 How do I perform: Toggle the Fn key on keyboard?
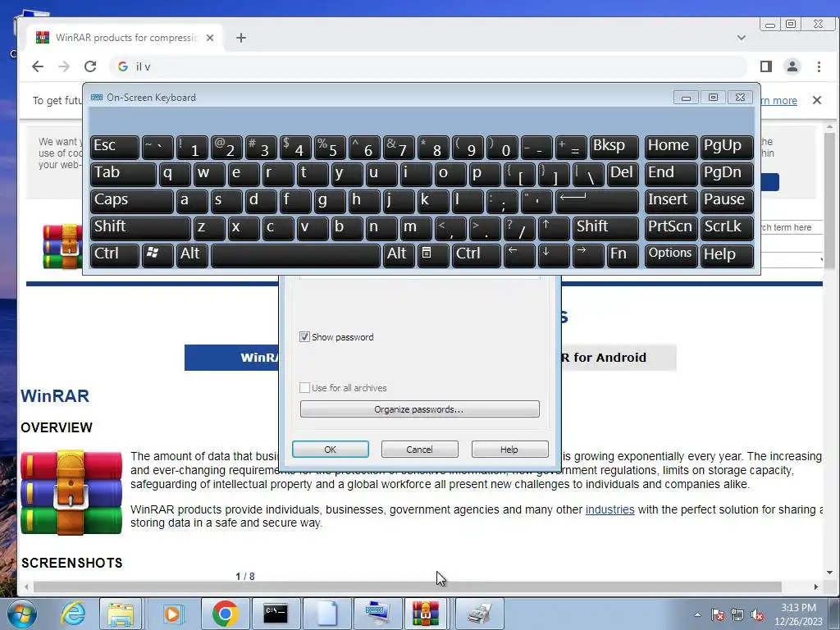point(623,255)
